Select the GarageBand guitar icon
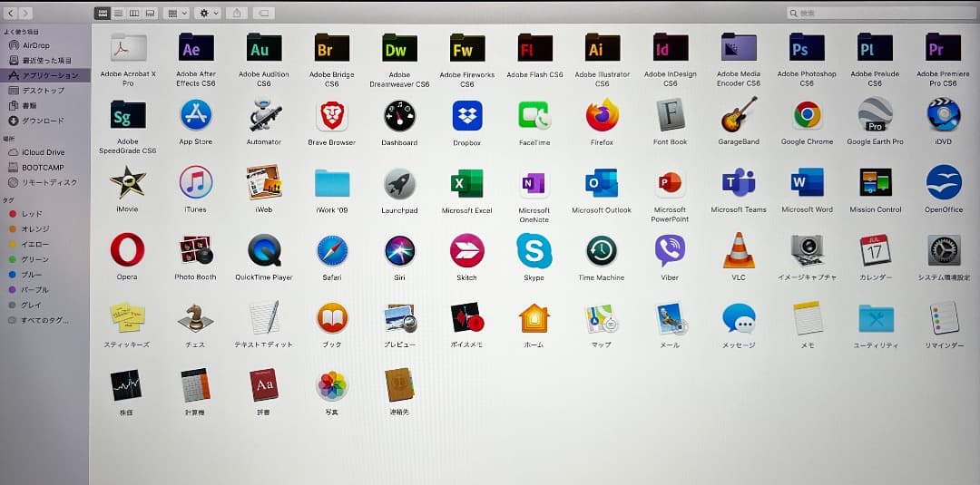Image resolution: width=980 pixels, height=485 pixels. point(739,114)
